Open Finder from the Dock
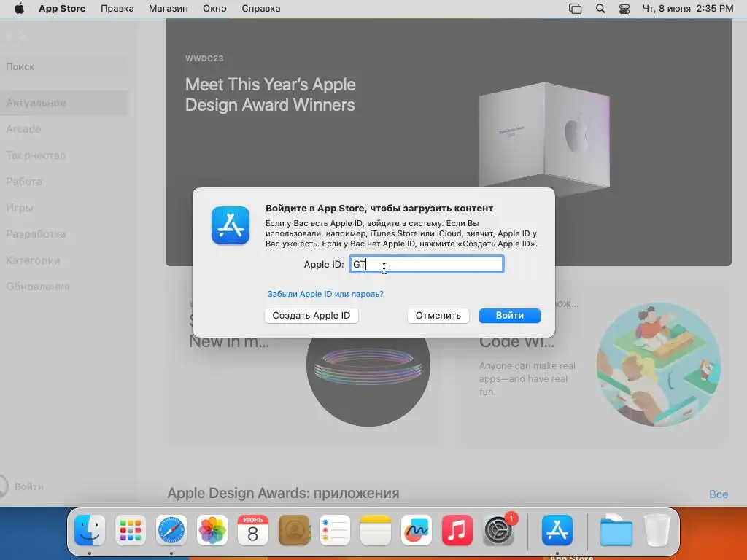The height and width of the screenshot is (560, 747). [x=90, y=530]
